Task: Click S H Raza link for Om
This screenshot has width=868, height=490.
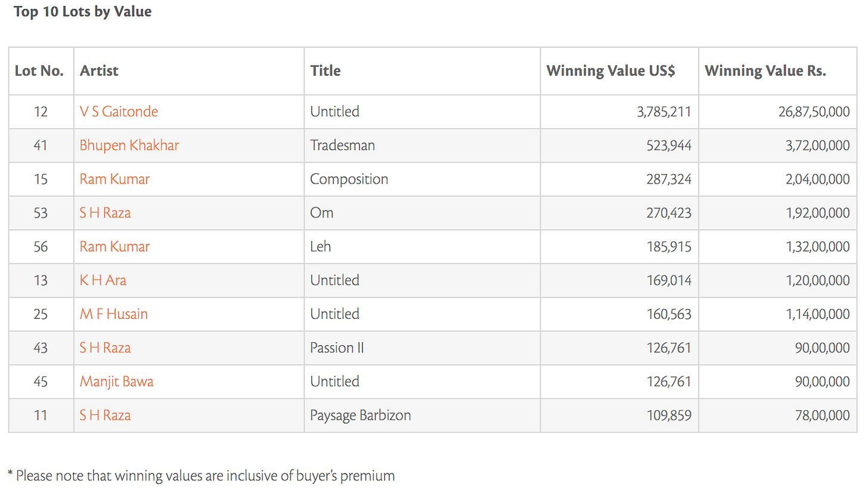Action: (x=105, y=213)
